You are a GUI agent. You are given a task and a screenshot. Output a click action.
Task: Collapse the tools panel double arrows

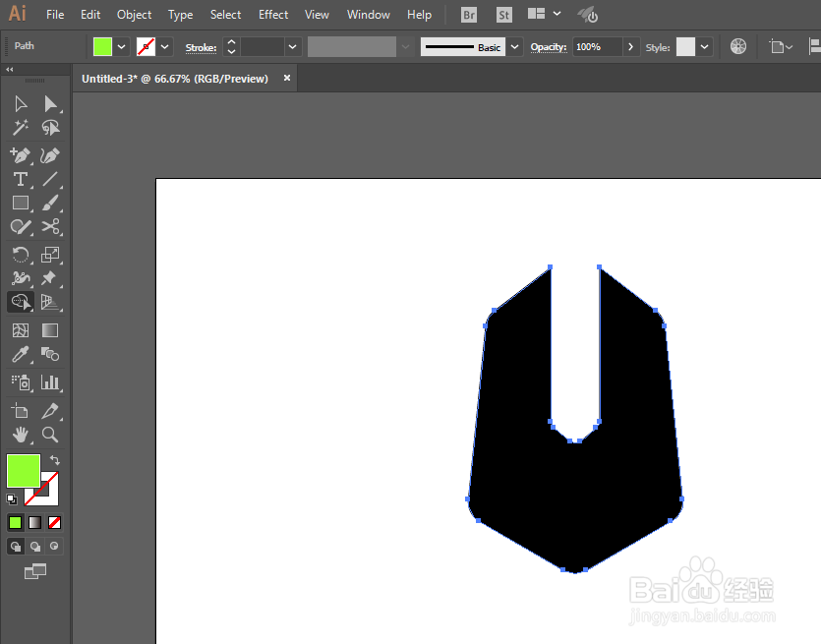click(10, 69)
